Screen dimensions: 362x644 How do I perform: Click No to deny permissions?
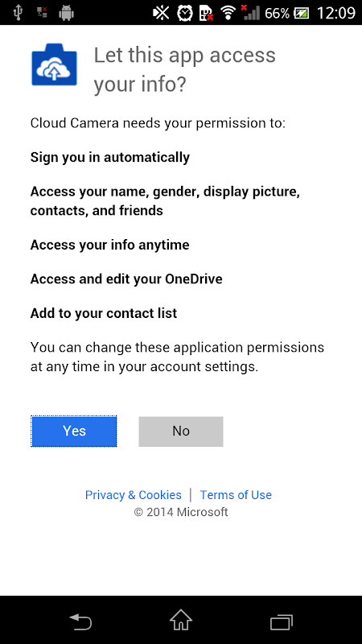coord(181,431)
